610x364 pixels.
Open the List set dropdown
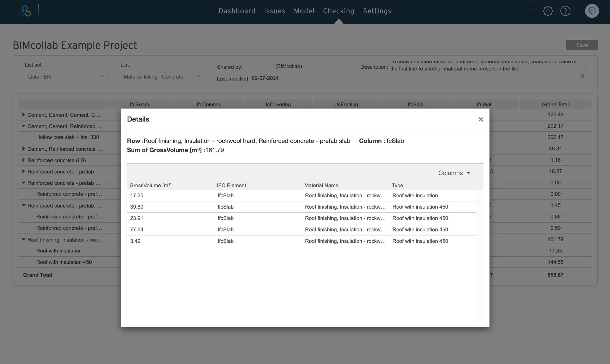pyautogui.click(x=66, y=76)
